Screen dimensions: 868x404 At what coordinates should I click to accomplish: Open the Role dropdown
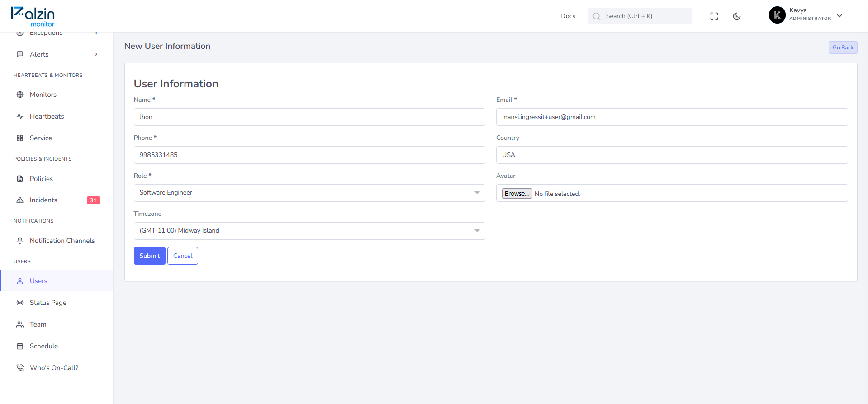[x=309, y=193]
